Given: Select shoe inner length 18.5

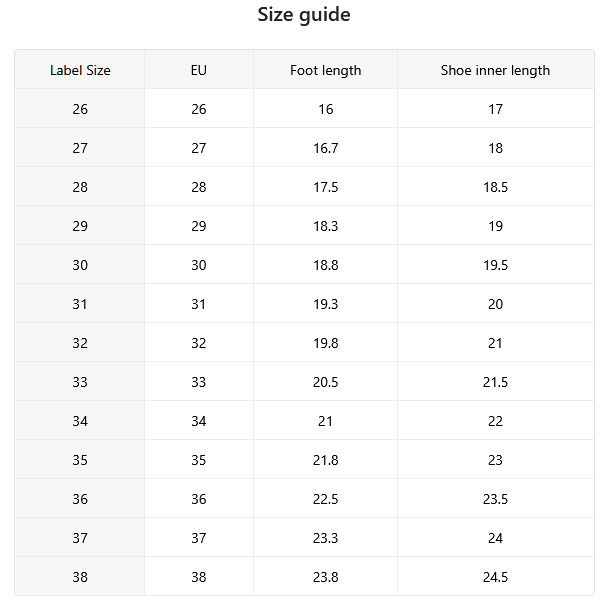Looking at the screenshot, I should 495,187.
